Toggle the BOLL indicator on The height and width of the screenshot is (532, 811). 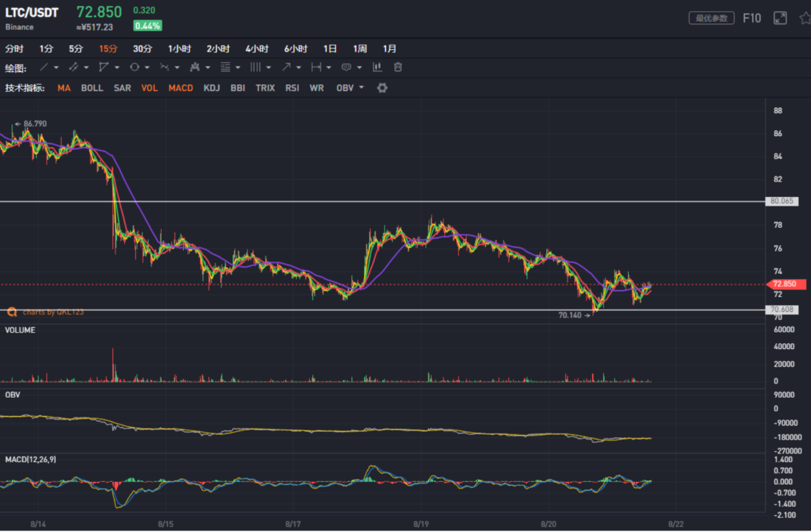coord(92,88)
